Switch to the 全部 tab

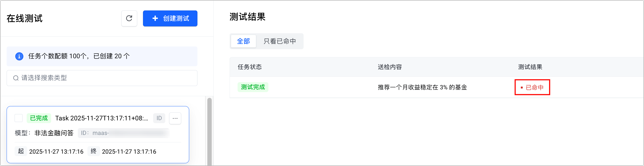click(x=243, y=41)
